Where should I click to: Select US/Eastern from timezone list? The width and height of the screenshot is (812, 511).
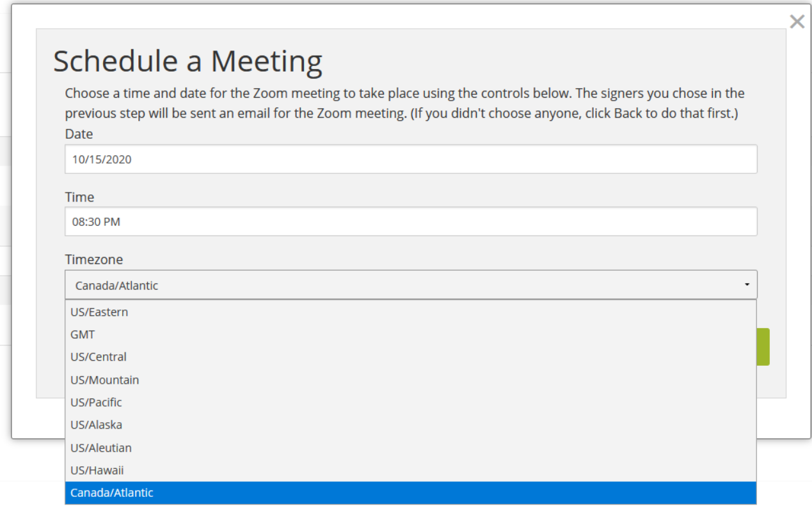tap(99, 312)
